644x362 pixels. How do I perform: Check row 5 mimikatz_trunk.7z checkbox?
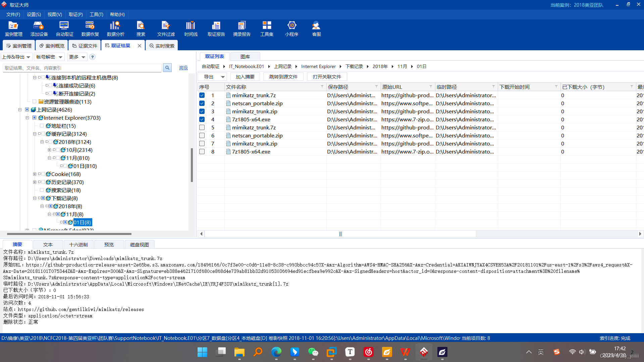[202, 127]
